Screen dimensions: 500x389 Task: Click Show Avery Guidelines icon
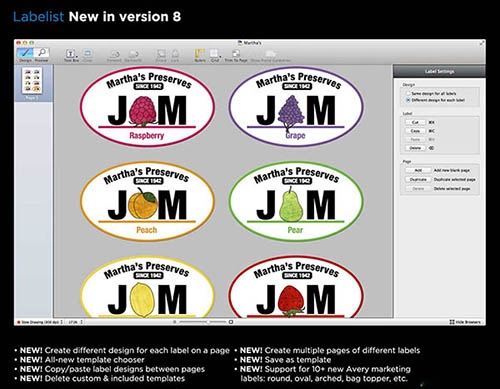(x=271, y=53)
